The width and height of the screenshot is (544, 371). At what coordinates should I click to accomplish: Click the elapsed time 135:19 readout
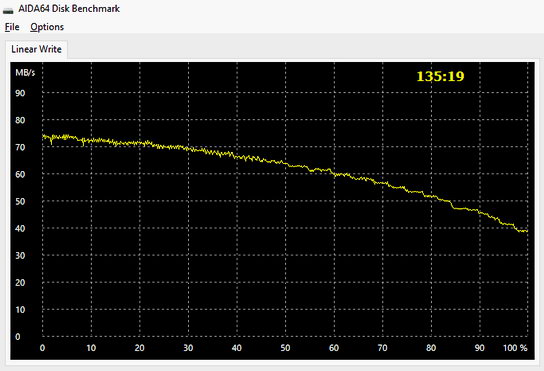(440, 76)
